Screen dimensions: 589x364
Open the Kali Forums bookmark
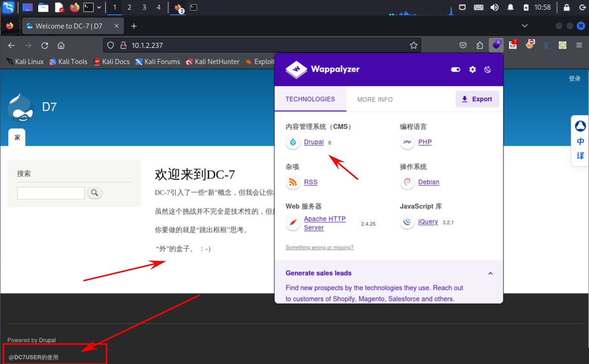[x=157, y=61]
